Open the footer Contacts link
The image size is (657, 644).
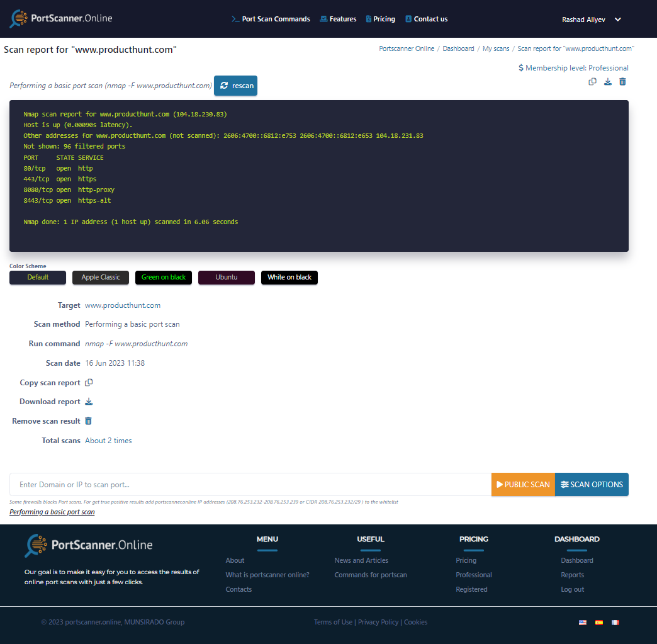point(239,589)
